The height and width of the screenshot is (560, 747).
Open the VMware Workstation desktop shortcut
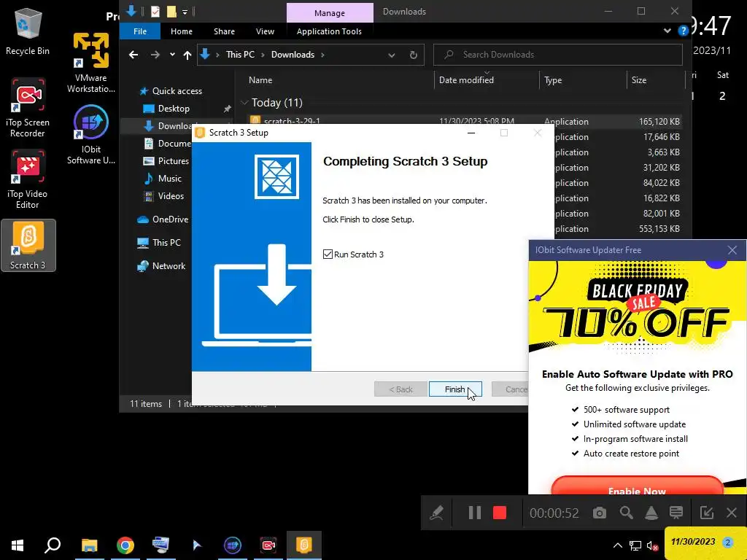coord(90,62)
